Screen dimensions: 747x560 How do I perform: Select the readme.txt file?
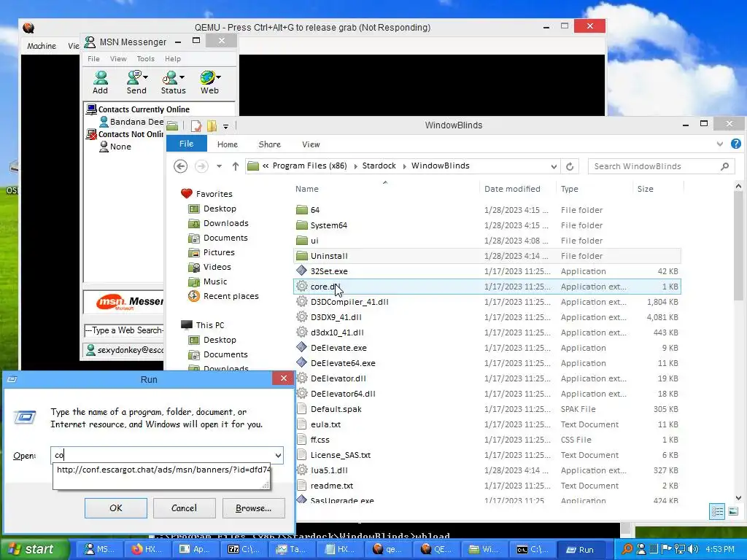tap(332, 486)
